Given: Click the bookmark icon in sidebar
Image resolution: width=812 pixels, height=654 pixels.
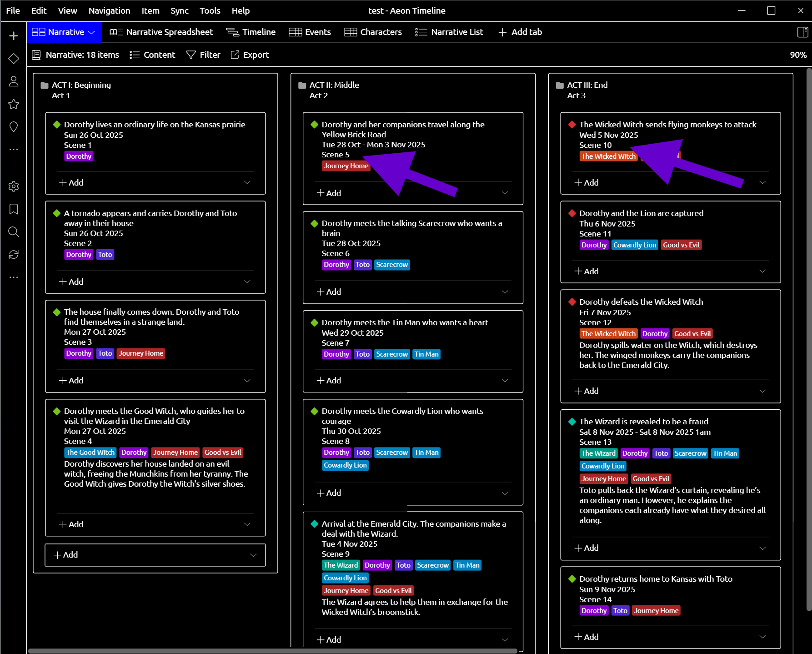Looking at the screenshot, I should click(14, 209).
